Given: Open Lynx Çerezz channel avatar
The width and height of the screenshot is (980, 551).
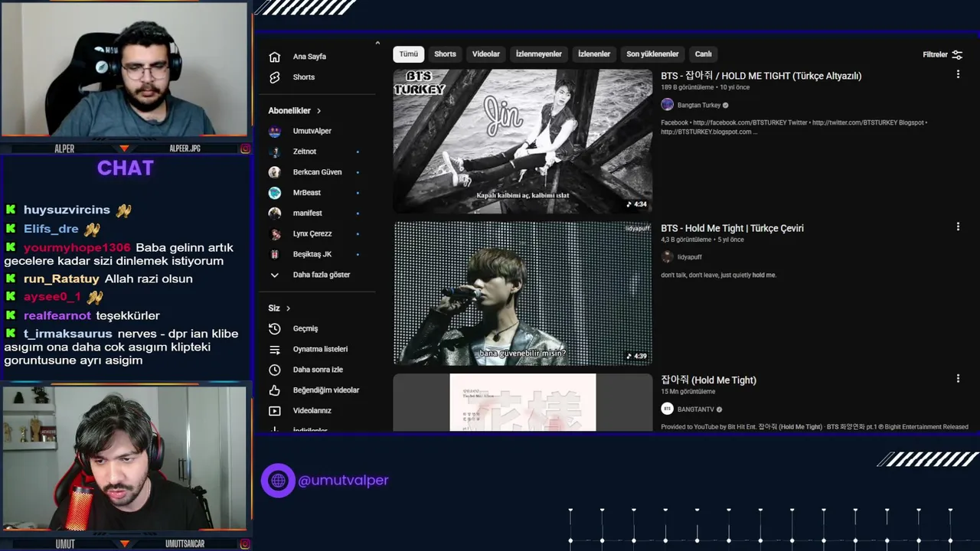Looking at the screenshot, I should coord(275,233).
